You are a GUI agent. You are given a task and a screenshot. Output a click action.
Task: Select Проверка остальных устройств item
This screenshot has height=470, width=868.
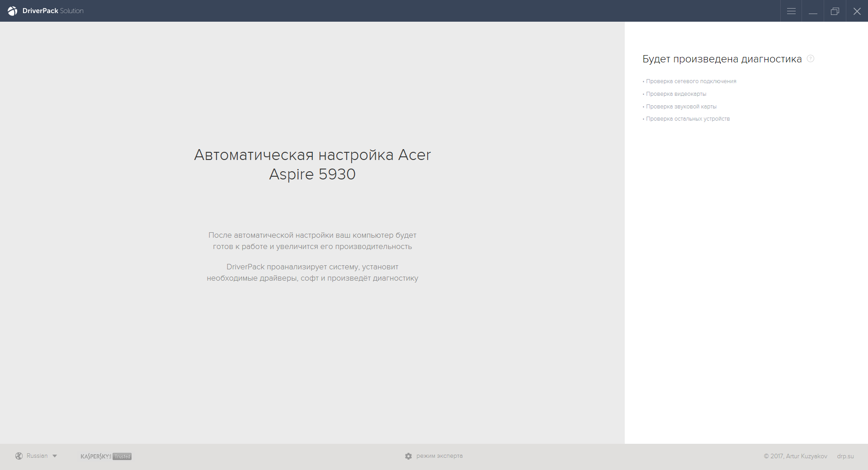tap(688, 119)
